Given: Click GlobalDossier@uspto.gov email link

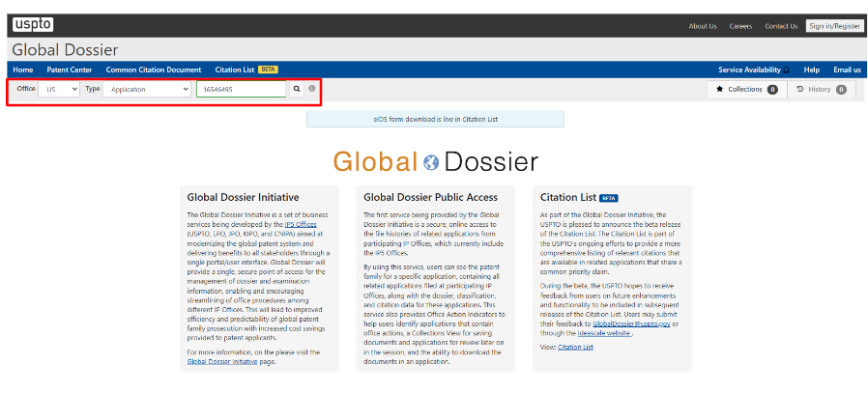Looking at the screenshot, I should click(x=631, y=323).
